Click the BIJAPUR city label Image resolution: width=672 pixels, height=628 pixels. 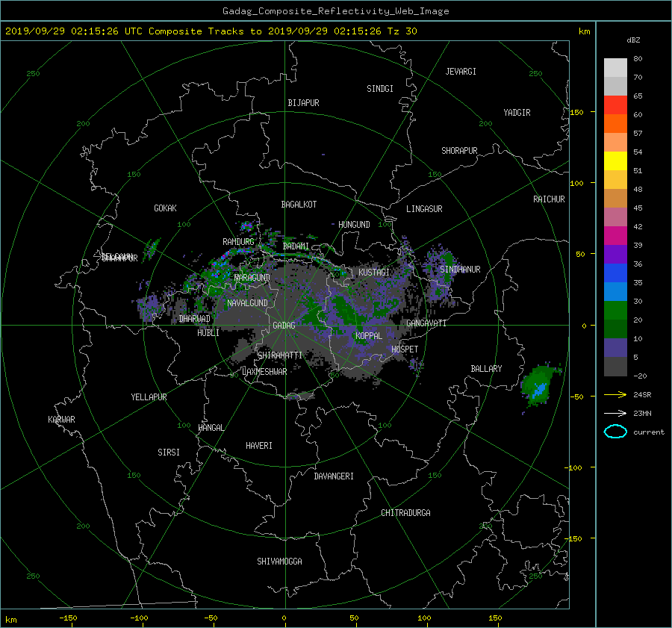[303, 103]
